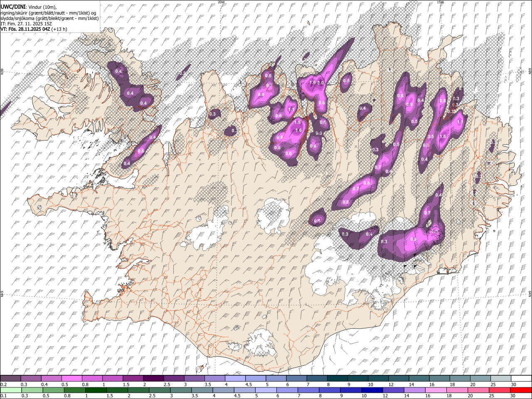This screenshot has width=532, height=399.
Task: Choose the 3 violet snow legend swatch
Action: click(195, 379)
